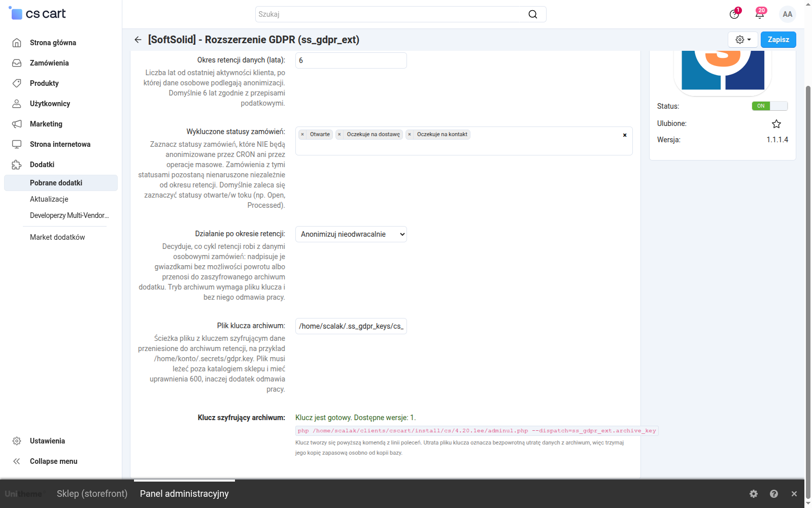Image resolution: width=812 pixels, height=508 pixels.
Task: Open the quick help clock icon in header
Action: (x=734, y=14)
